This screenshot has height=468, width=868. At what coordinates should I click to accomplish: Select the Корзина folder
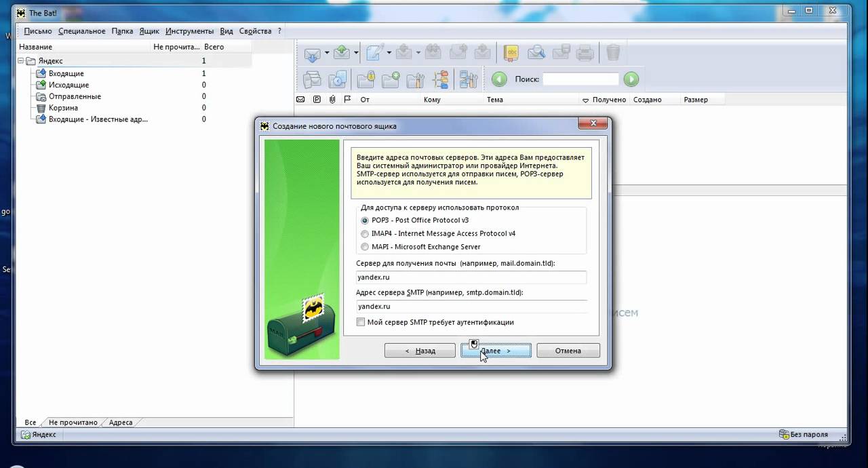pos(63,108)
